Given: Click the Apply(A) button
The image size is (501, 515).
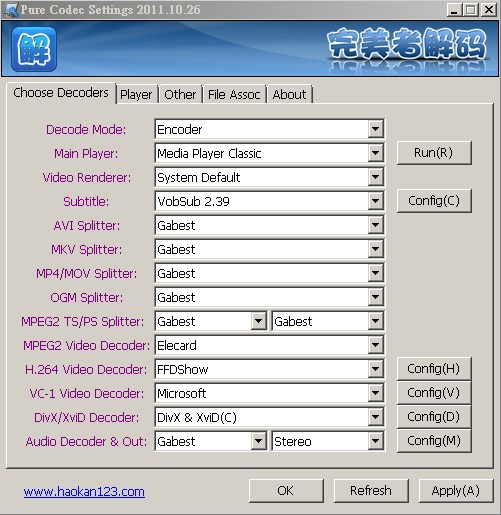Looking at the screenshot, I should point(456,491).
